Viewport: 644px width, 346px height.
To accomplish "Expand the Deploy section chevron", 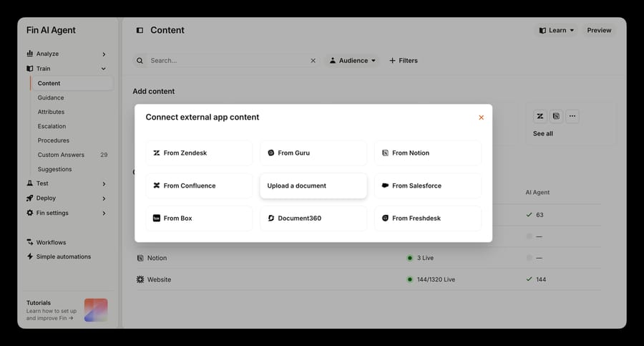I will point(104,198).
